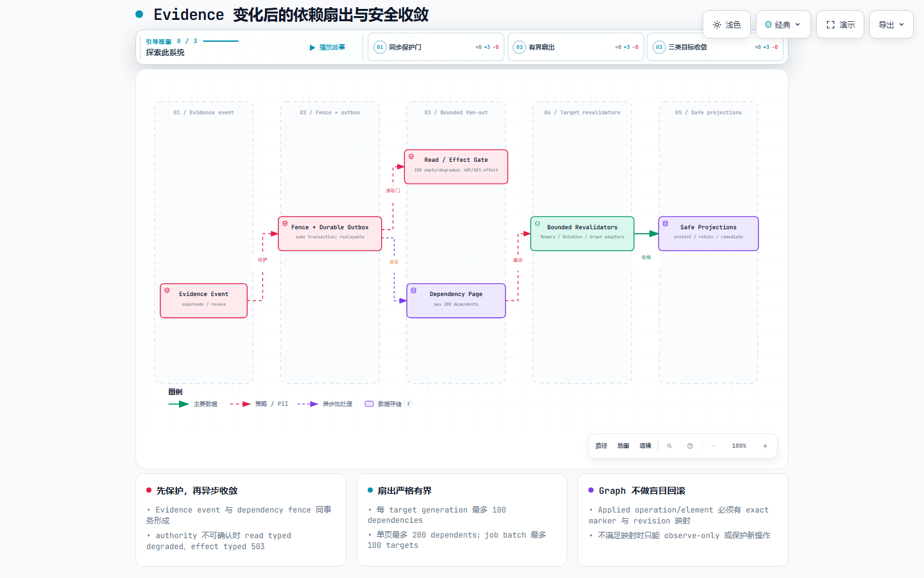Select story step 02 有界扇出

[576, 47]
